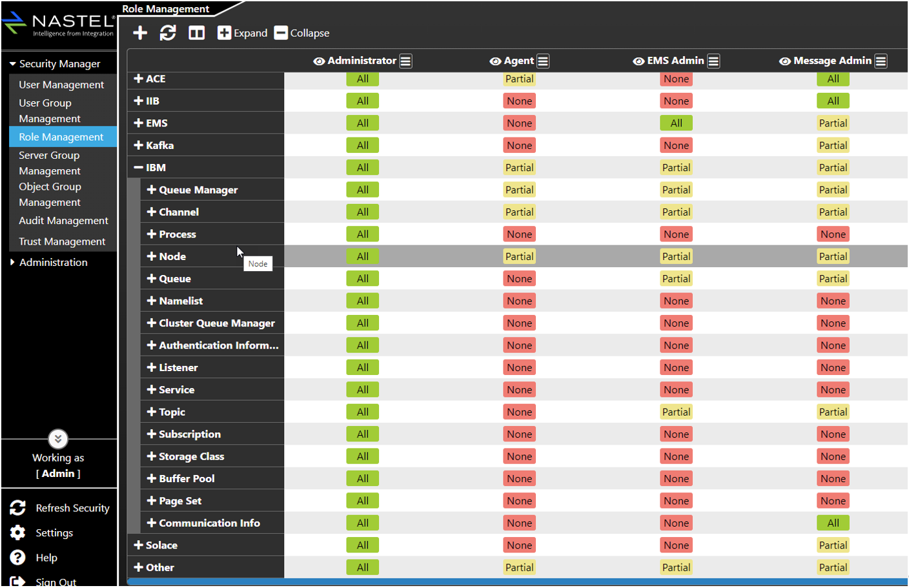Viewport: 909px width, 588px height.
Task: Open Help question mark icon
Action: pyautogui.click(x=18, y=558)
